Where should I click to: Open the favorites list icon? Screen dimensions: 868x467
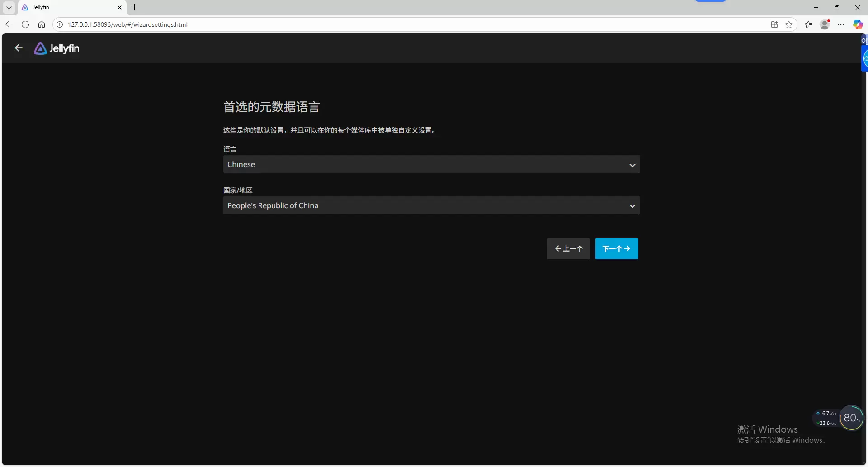coord(808,24)
